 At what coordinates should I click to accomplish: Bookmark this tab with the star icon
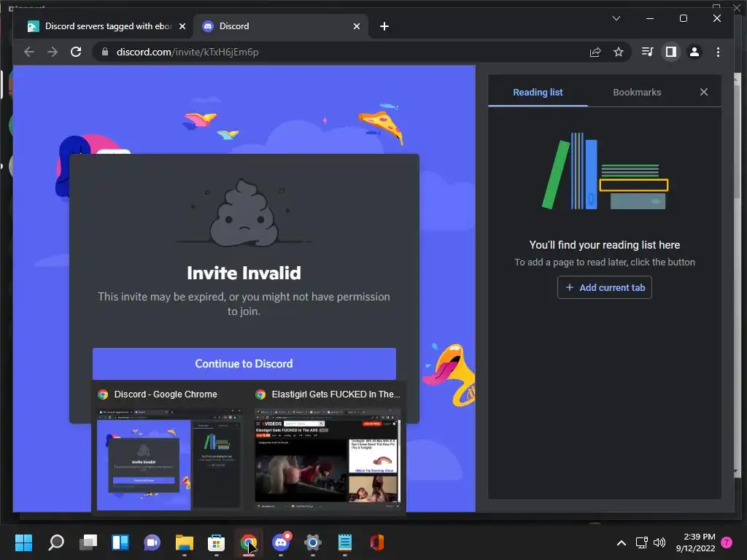tap(619, 52)
